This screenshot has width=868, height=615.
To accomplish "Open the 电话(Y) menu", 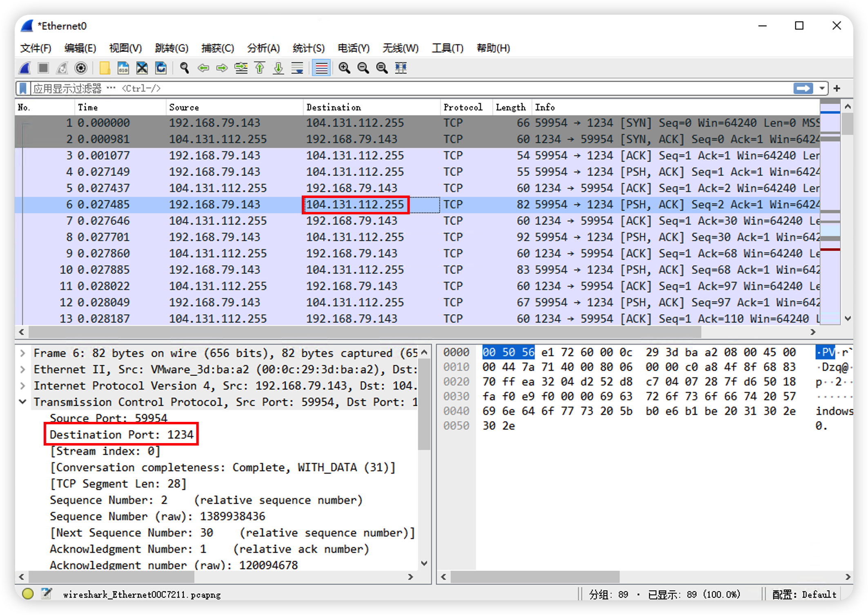I will (x=354, y=48).
